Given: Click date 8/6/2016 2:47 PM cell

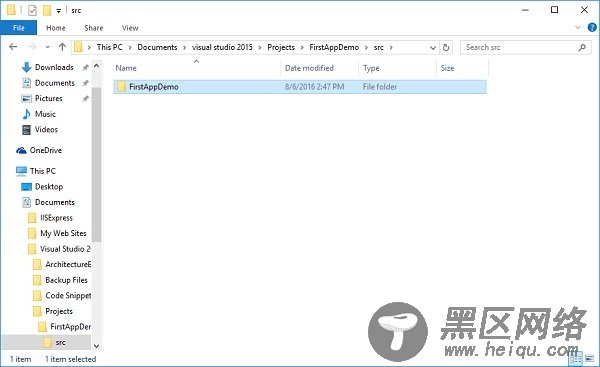Looking at the screenshot, I should 315,86.
